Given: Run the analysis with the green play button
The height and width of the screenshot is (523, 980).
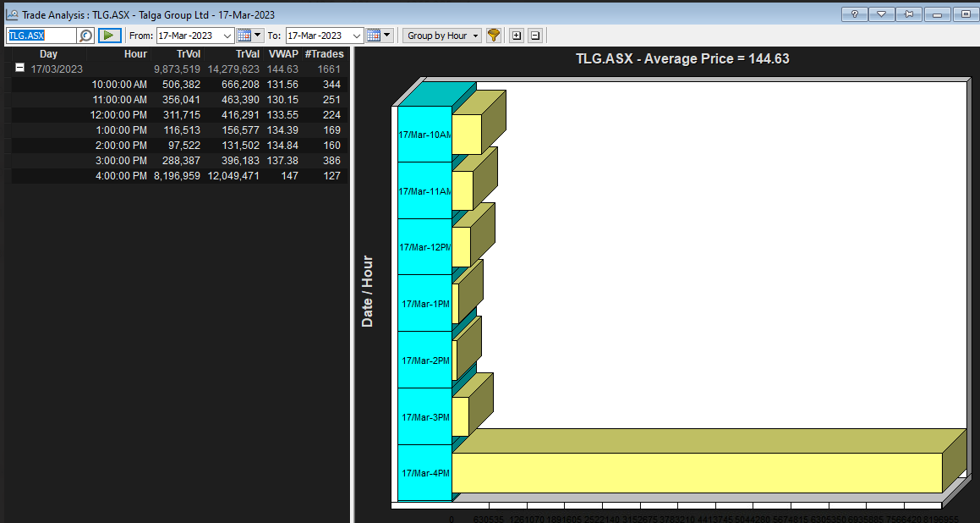Looking at the screenshot, I should coord(109,36).
